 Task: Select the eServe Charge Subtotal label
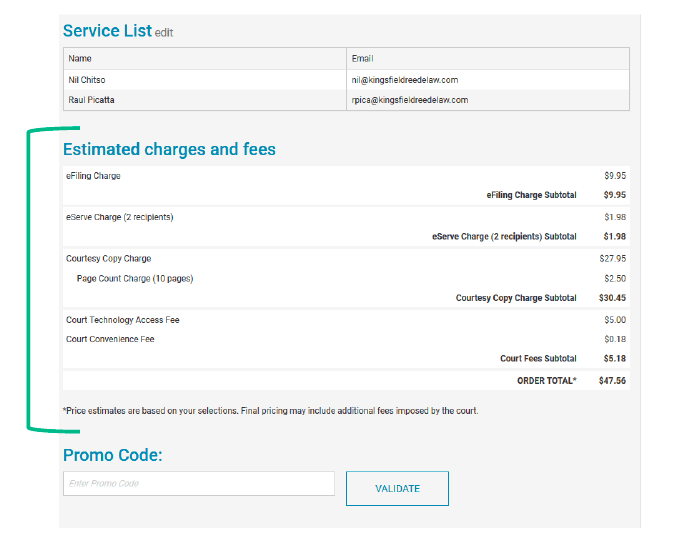pos(504,237)
